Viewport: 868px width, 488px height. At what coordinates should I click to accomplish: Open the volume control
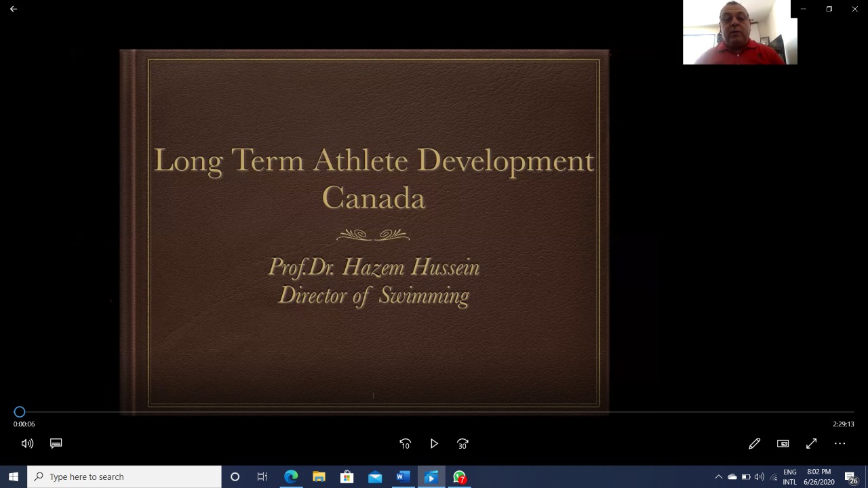point(27,443)
